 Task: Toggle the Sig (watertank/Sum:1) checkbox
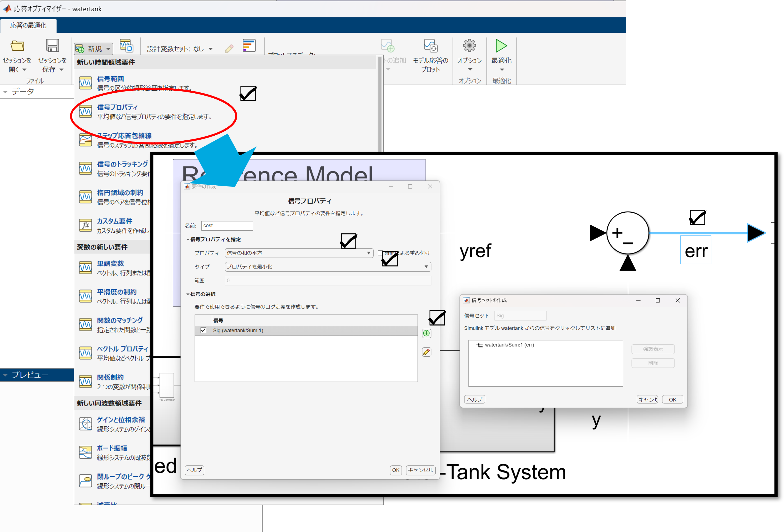[203, 330]
